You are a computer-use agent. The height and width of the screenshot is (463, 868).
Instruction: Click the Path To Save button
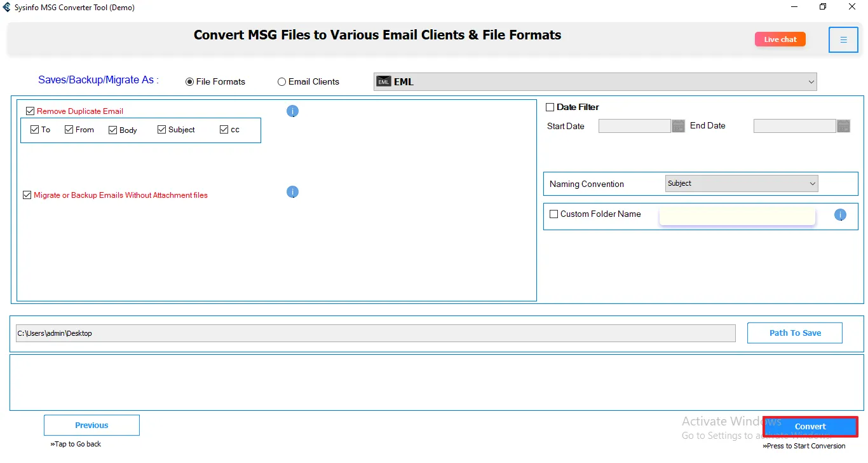[x=794, y=333]
